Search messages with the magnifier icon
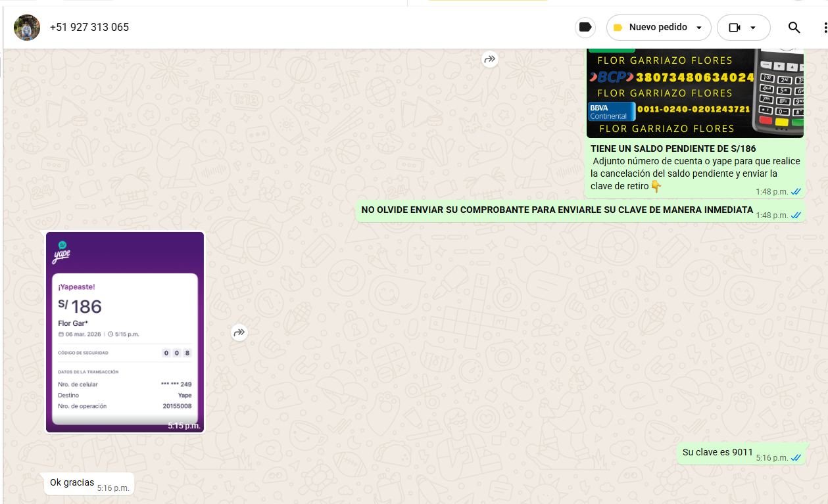Viewport: 828px width, 504px height. [794, 28]
